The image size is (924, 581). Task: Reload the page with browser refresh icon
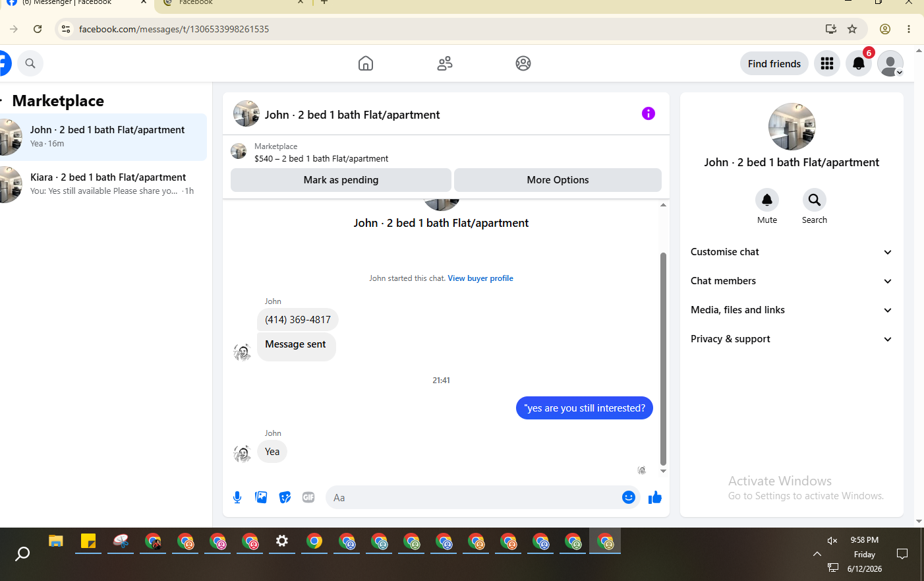(x=38, y=29)
